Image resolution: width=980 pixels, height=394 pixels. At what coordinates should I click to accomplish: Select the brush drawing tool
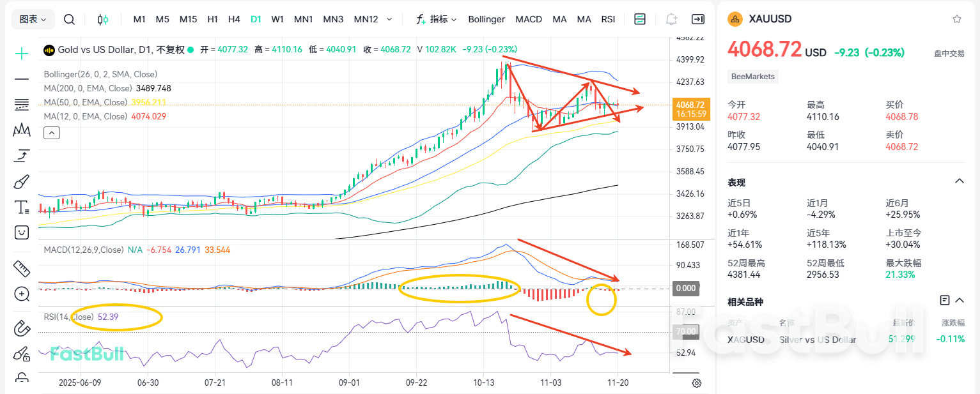click(x=21, y=181)
